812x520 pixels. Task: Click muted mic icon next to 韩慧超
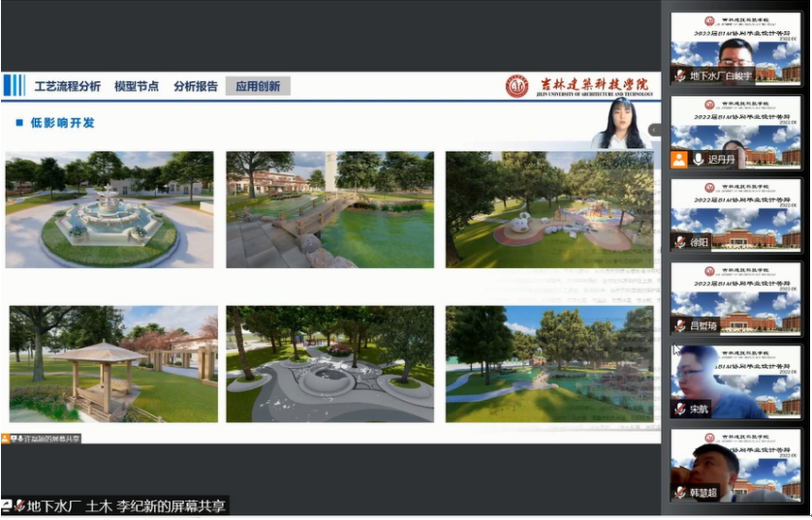680,492
